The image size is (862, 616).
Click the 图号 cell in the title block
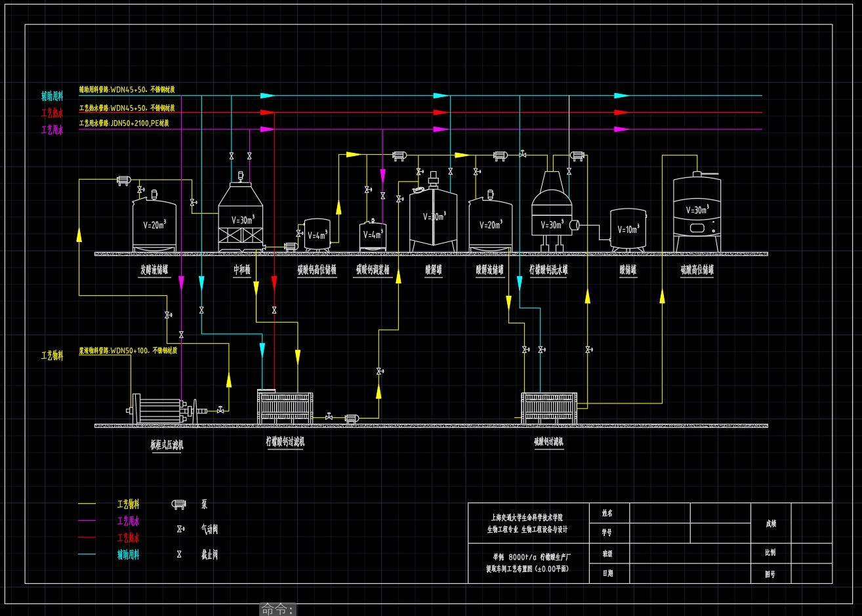tap(770, 574)
